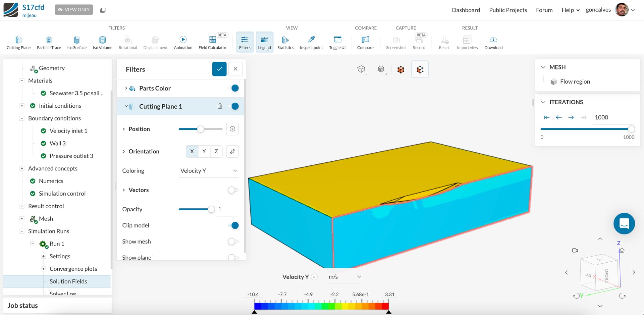Download the results
This screenshot has width=644, height=315.
pos(493,43)
